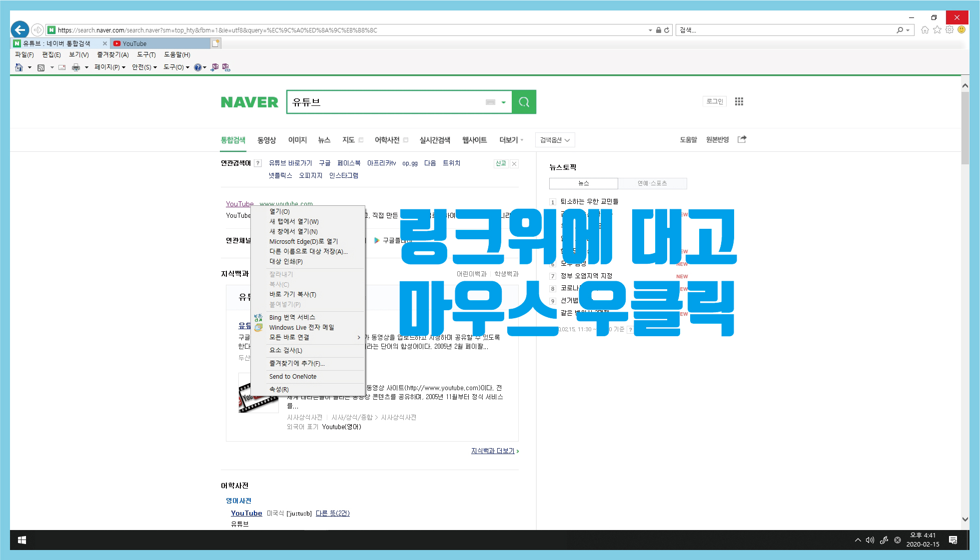Open the new tab button
The height and width of the screenshot is (560, 980).
click(x=215, y=43)
